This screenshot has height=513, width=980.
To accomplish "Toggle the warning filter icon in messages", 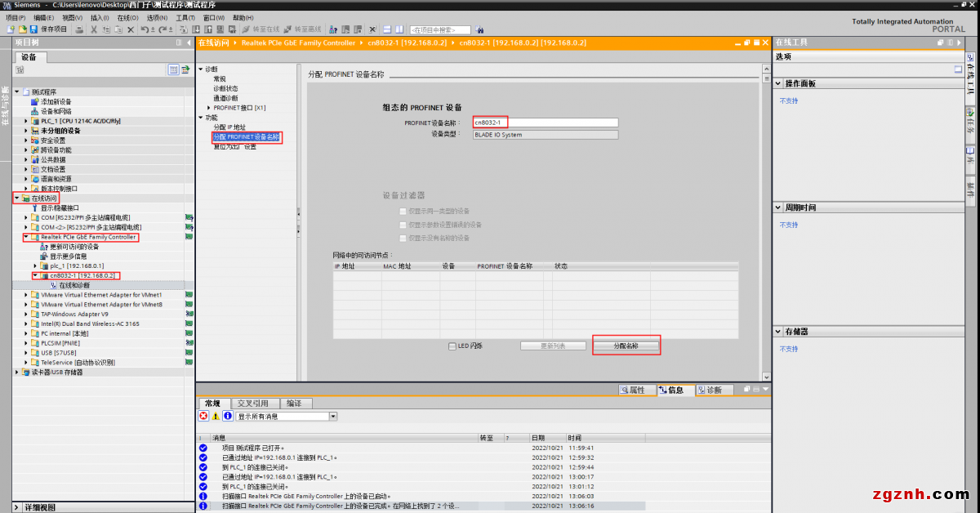I will (x=216, y=416).
